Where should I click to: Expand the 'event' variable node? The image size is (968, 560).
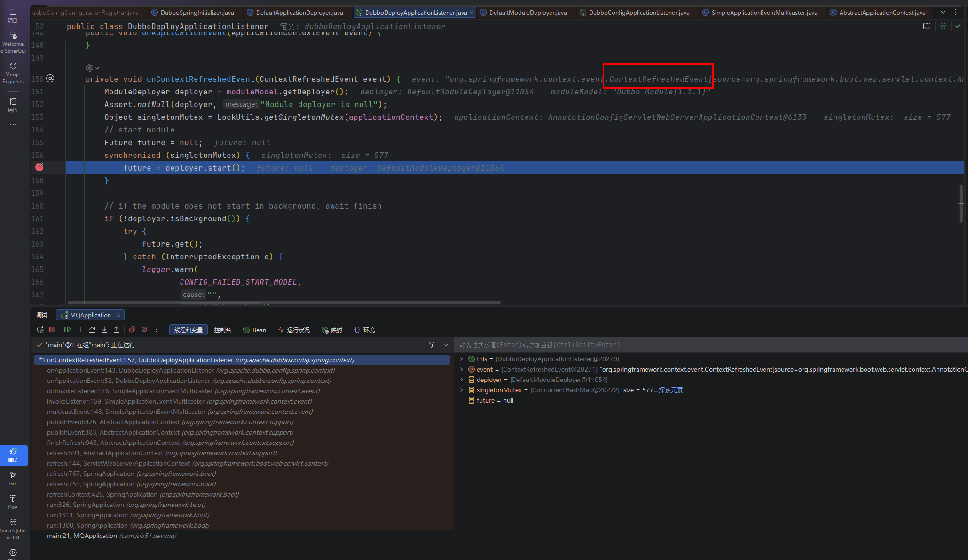click(462, 369)
